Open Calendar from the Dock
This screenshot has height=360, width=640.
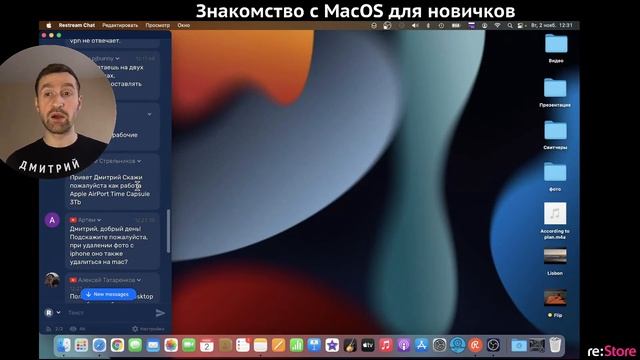click(x=207, y=345)
